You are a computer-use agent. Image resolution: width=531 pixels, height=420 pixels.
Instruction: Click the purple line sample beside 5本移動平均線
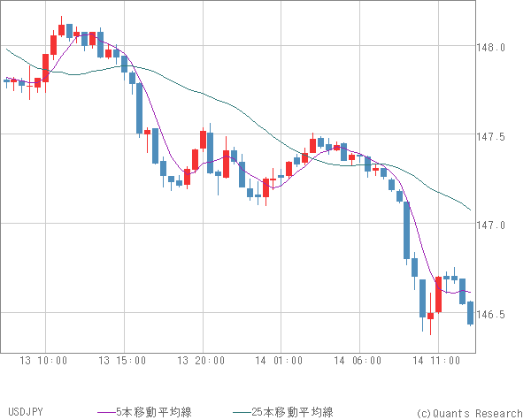107,412
